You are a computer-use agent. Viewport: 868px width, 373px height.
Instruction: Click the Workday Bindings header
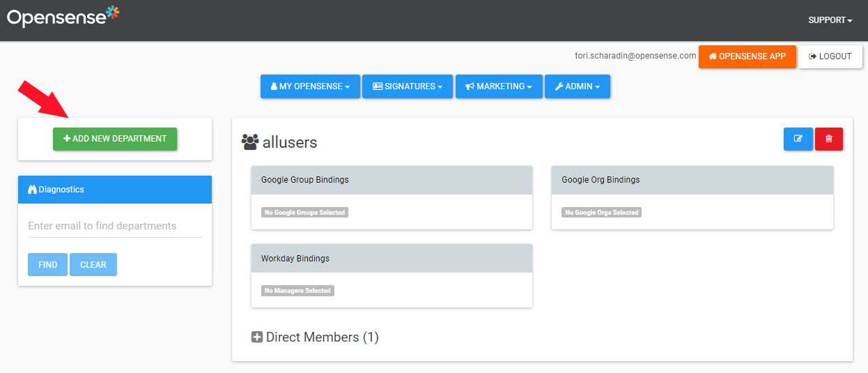click(x=392, y=259)
